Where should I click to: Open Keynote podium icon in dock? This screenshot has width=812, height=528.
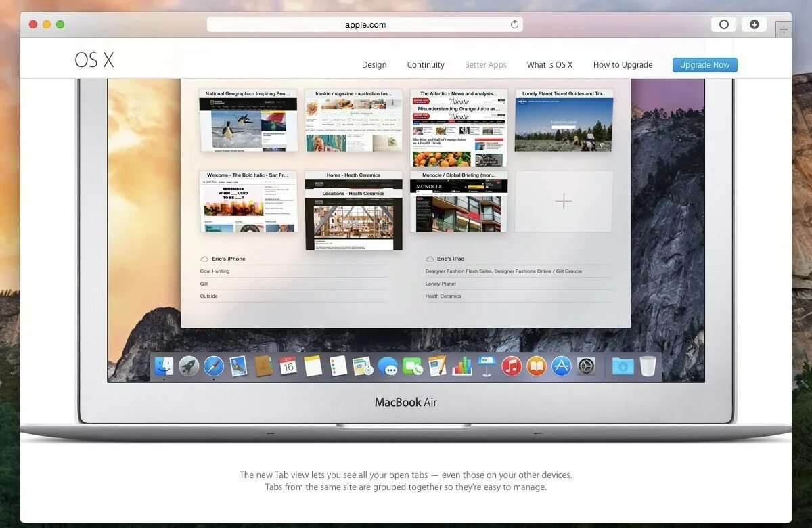point(487,366)
